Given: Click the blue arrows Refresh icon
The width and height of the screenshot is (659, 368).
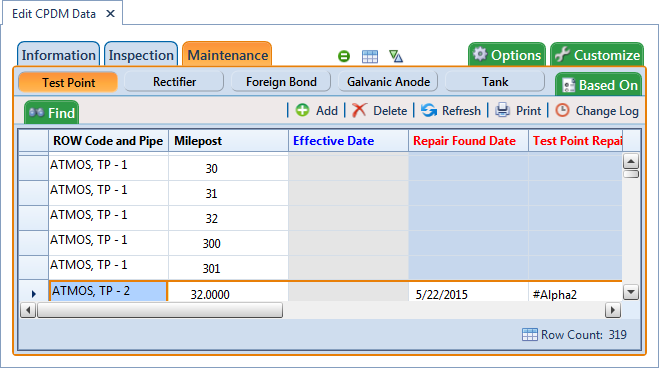Looking at the screenshot, I should [x=429, y=110].
